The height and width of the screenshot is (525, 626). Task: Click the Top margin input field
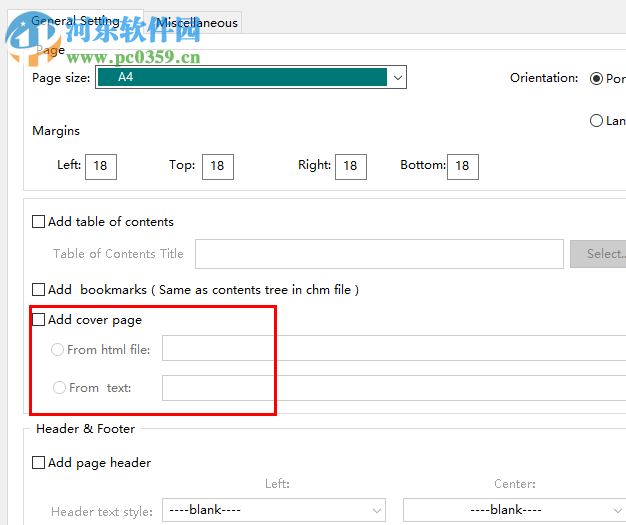[218, 166]
